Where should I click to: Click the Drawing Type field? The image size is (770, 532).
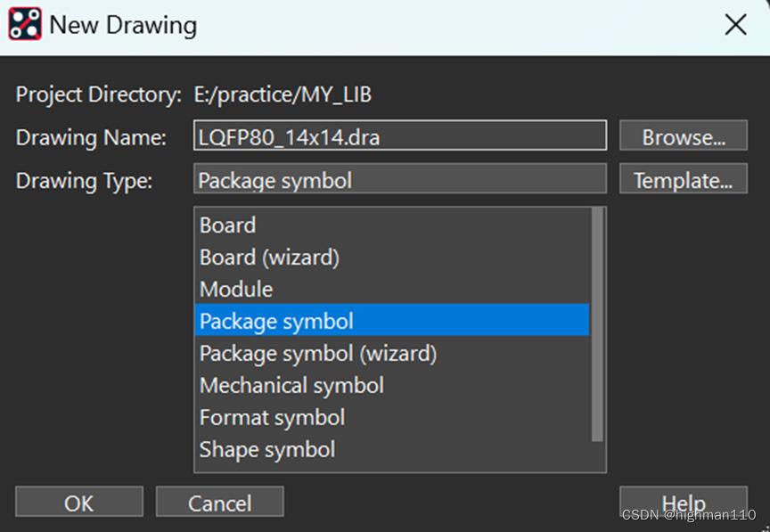pyautogui.click(x=399, y=180)
